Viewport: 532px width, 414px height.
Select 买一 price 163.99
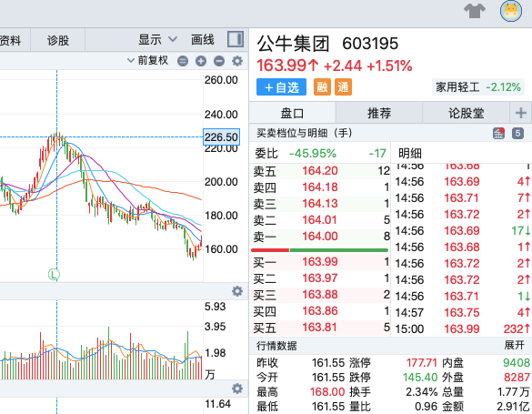point(320,262)
